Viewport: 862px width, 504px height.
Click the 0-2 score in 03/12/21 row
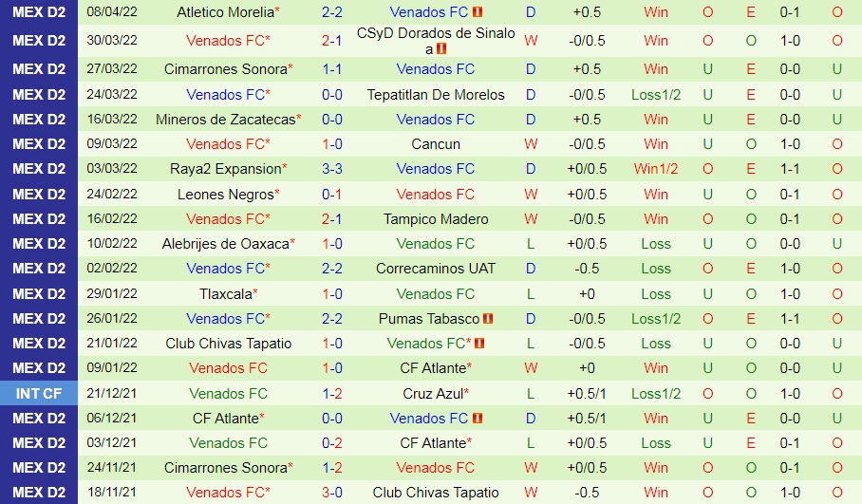tap(332, 443)
